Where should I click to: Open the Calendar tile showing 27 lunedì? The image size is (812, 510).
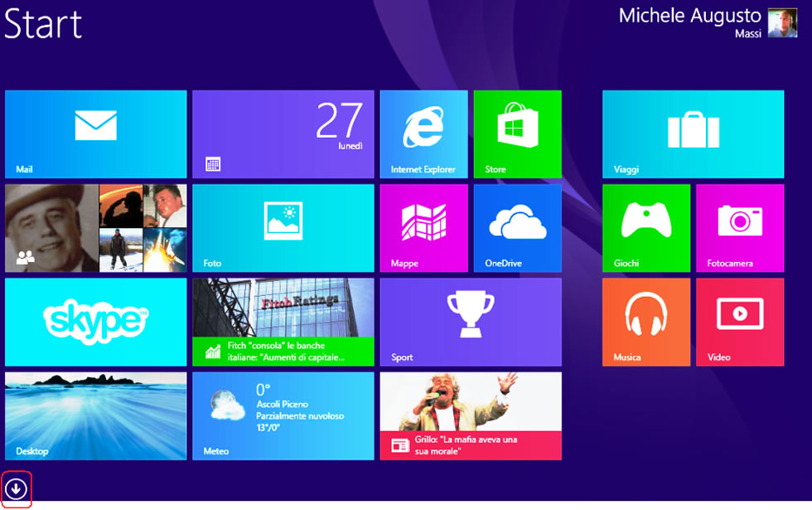(283, 134)
